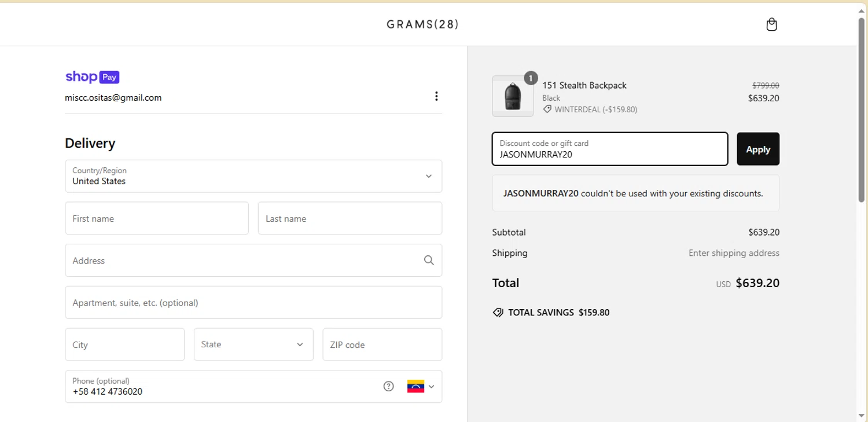868x422 pixels.
Task: Click the TOTAL SAVINGS $159.80 text
Action: pos(558,313)
